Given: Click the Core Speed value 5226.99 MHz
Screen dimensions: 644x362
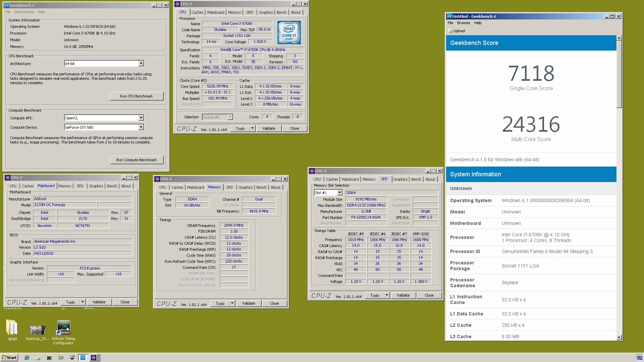Looking at the screenshot, I should (x=218, y=86).
